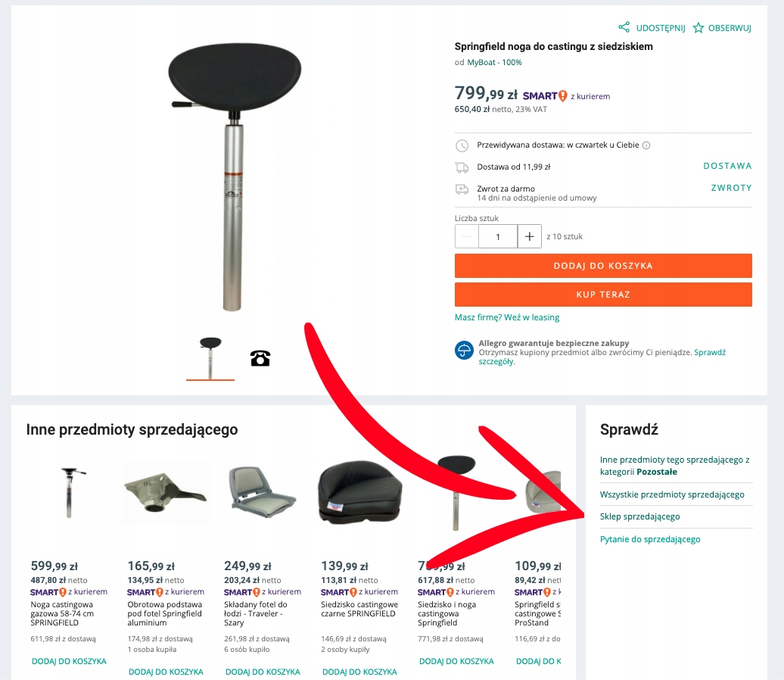Click the share icon next to UDOSTĘPNIJ

[x=624, y=27]
